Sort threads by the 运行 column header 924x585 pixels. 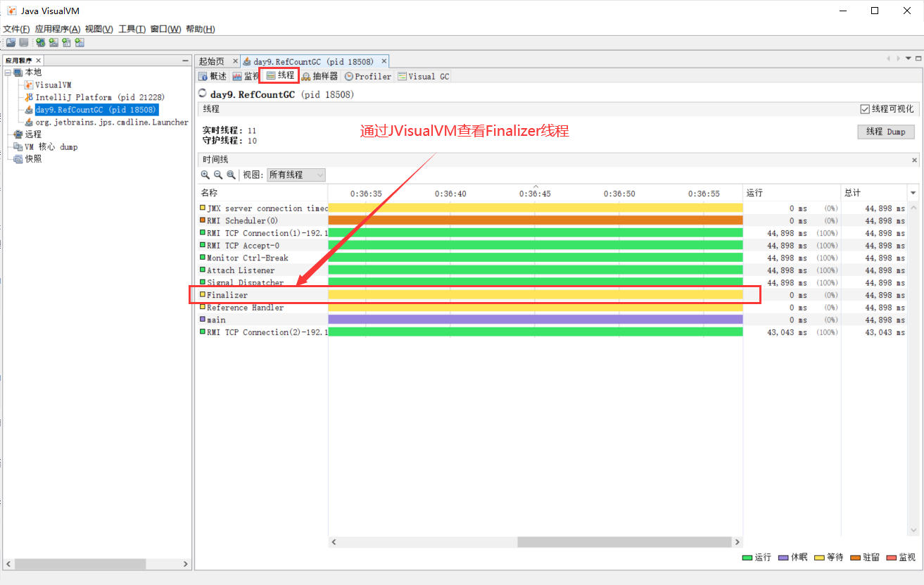792,193
